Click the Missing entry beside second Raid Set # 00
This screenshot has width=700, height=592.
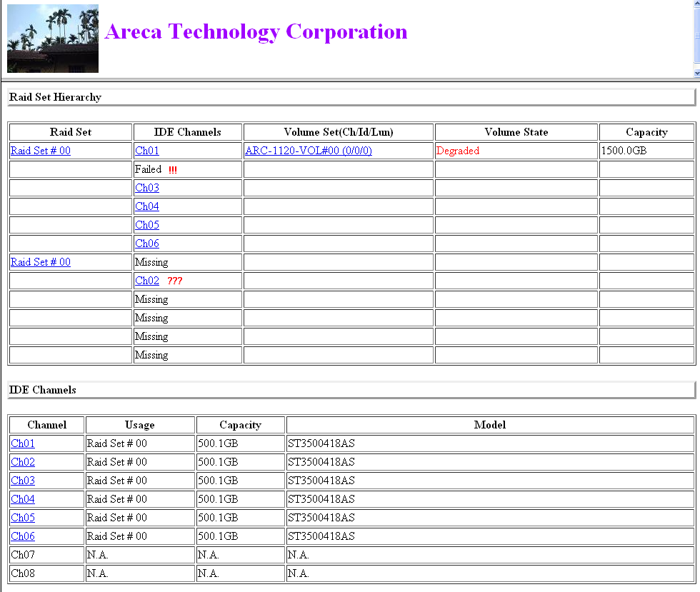coord(151,262)
